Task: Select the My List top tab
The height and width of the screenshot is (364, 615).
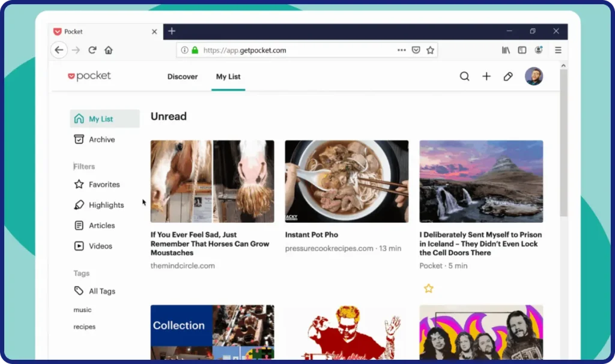Action: (228, 76)
